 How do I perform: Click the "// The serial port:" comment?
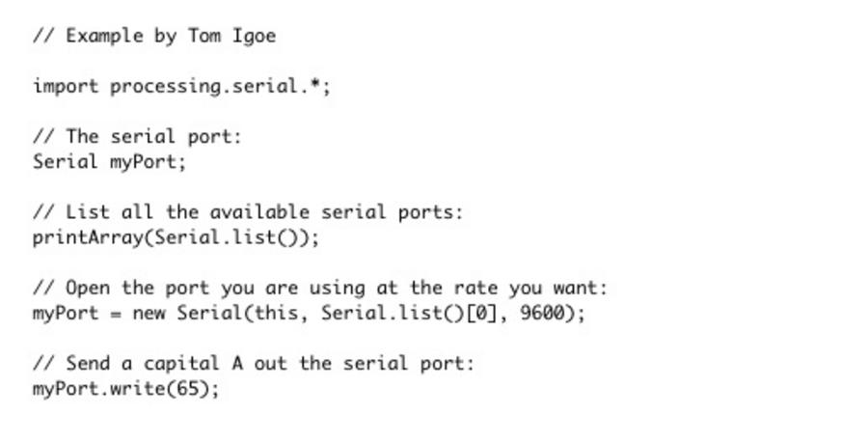tap(137, 137)
